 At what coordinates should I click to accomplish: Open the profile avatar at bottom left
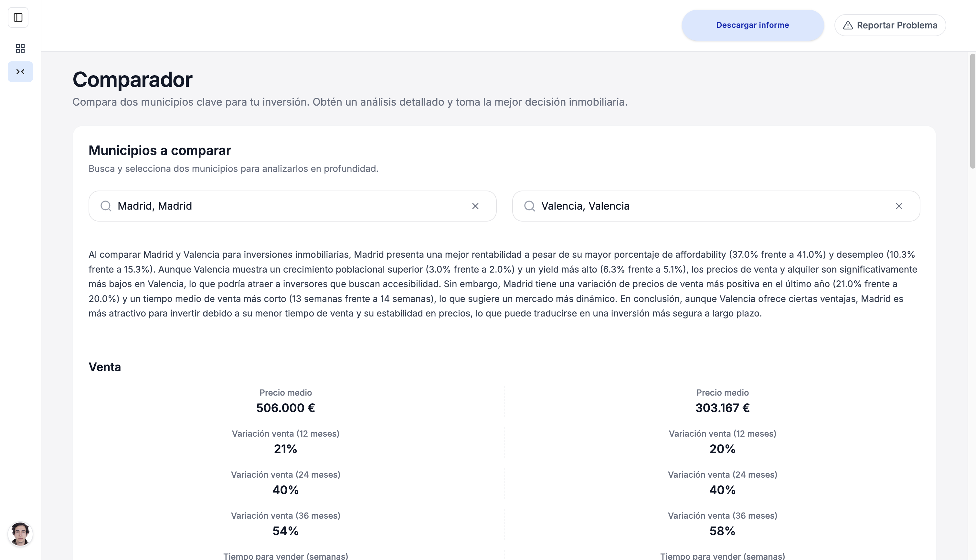click(20, 534)
